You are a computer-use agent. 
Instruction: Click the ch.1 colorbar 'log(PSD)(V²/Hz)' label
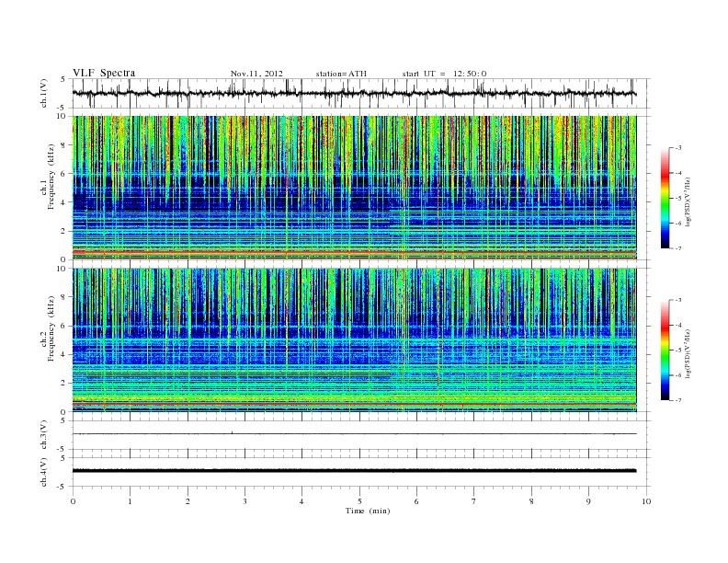tap(688, 201)
